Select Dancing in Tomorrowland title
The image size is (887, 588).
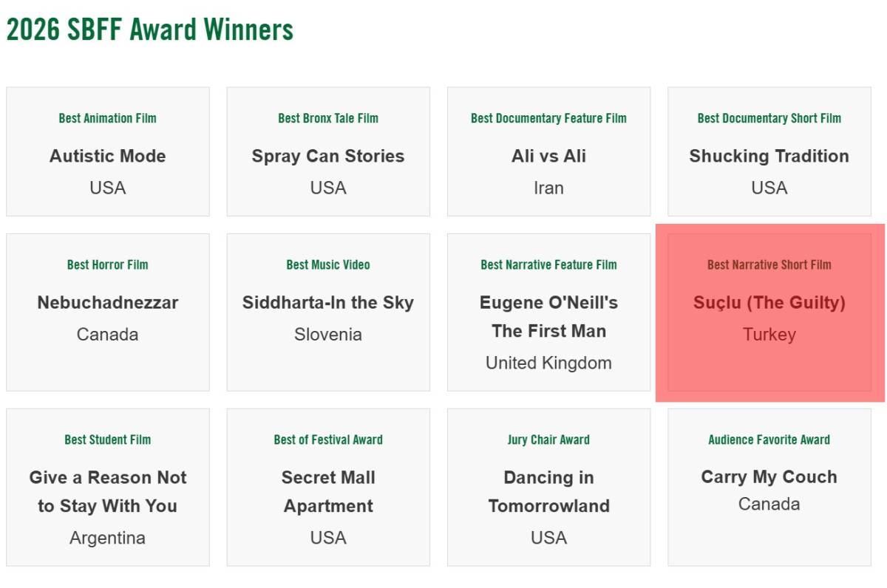point(548,491)
